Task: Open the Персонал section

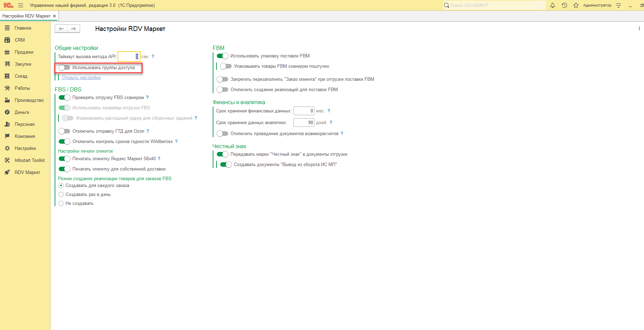Action: [25, 124]
